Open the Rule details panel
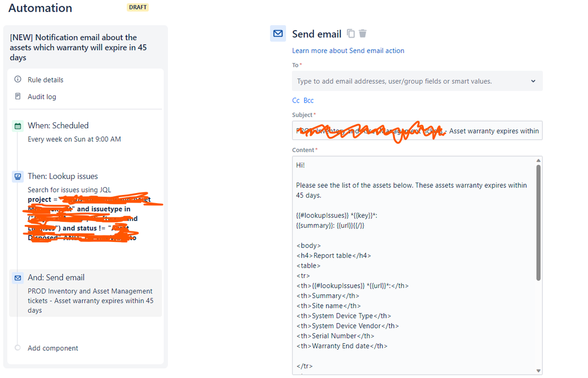 (46, 79)
